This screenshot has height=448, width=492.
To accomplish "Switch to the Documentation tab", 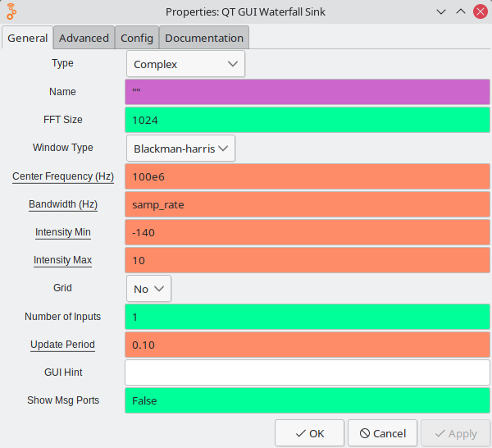I will pyautogui.click(x=203, y=38).
